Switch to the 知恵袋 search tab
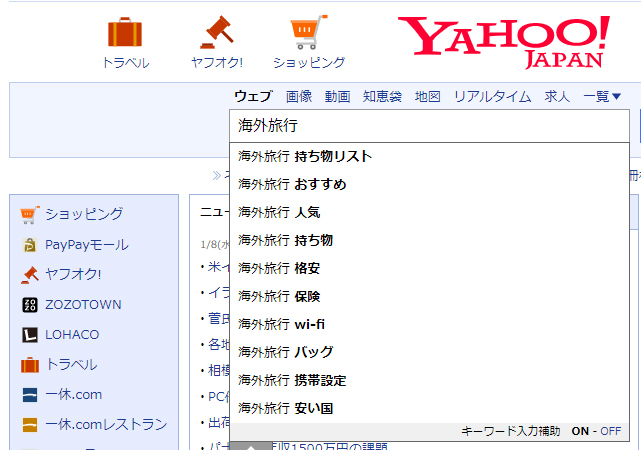The width and height of the screenshot is (641, 450). pyautogui.click(x=382, y=96)
